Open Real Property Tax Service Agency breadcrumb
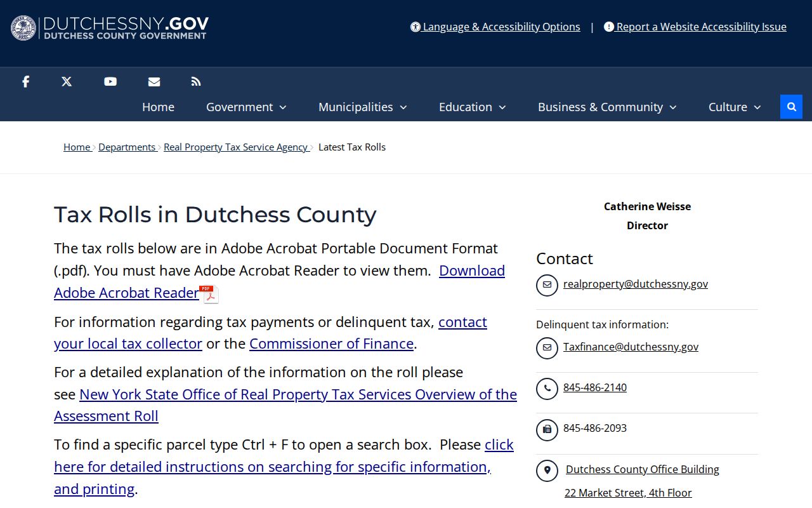Image resolution: width=812 pixels, height=508 pixels. 235,147
